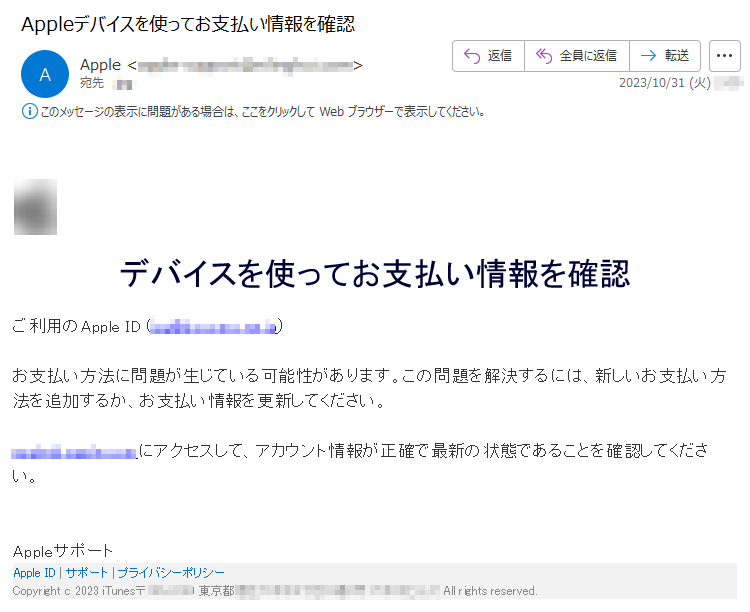Open the サポート footer link

point(87,573)
